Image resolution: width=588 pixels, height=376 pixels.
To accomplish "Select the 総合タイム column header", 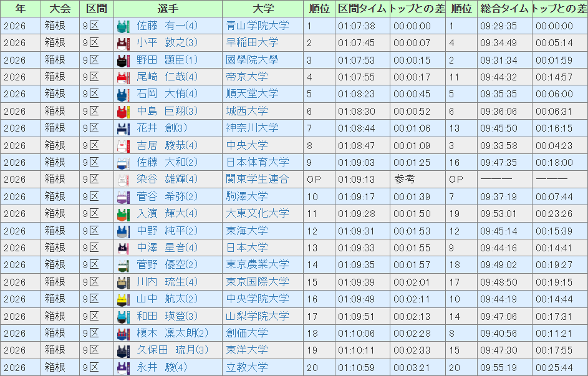I will (504, 9).
